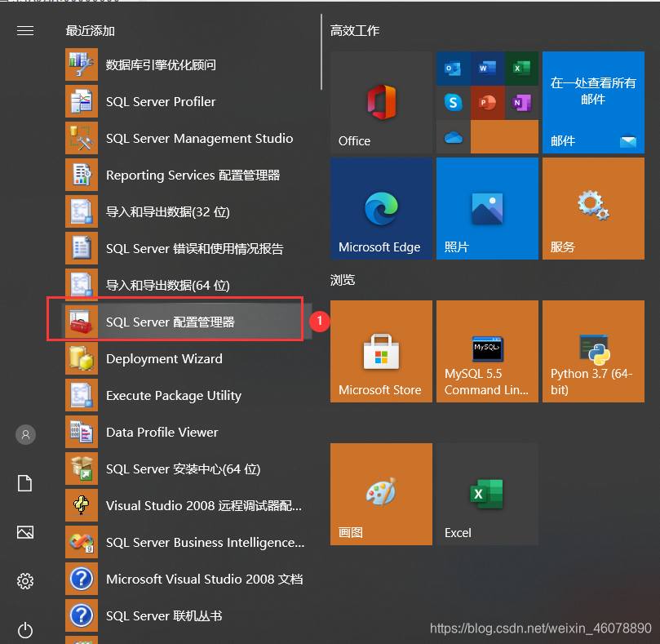The image size is (660, 644).
Task: Open the user account icon
Action: [25, 434]
